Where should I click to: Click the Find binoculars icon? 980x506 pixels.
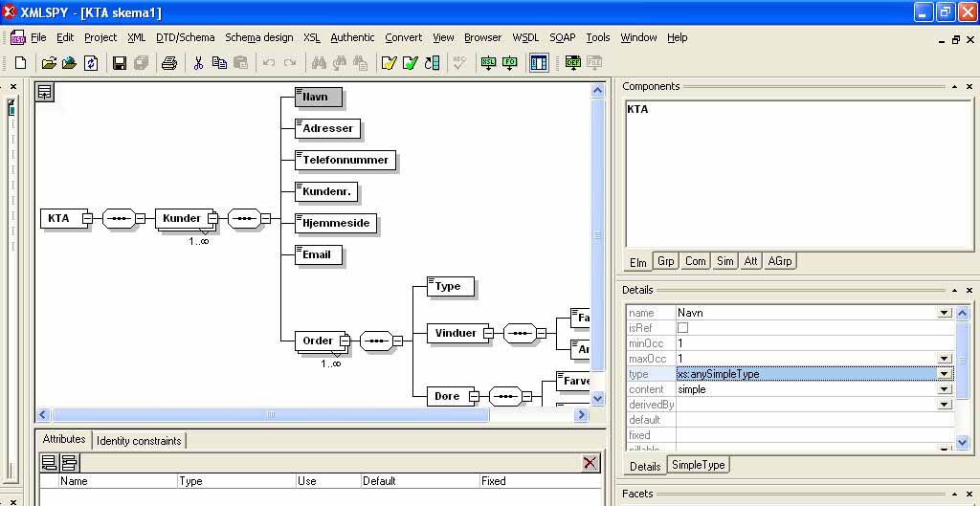[319, 63]
